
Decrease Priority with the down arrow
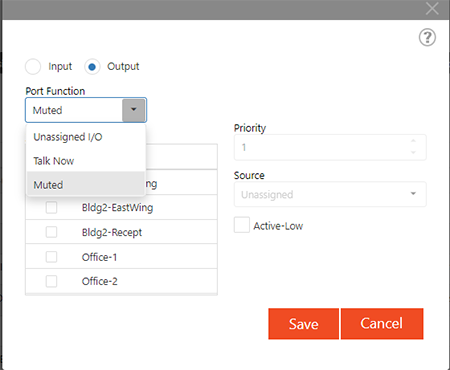413,152
